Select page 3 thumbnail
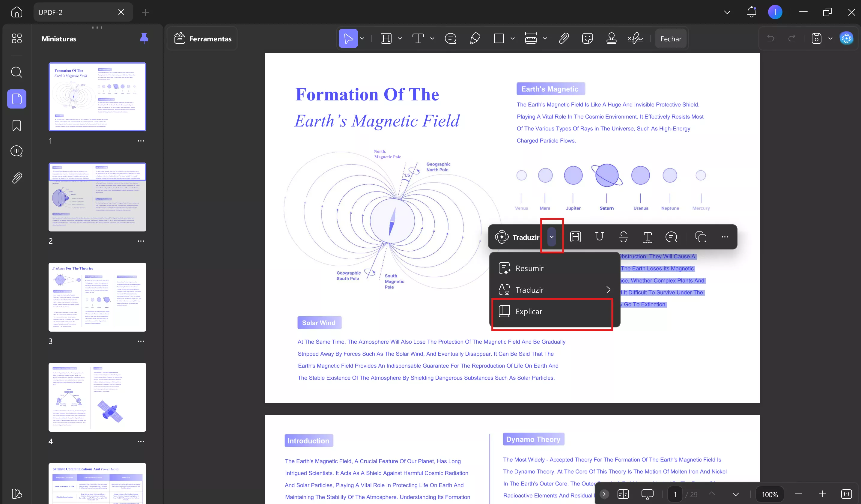The width and height of the screenshot is (861, 504). pos(97,297)
